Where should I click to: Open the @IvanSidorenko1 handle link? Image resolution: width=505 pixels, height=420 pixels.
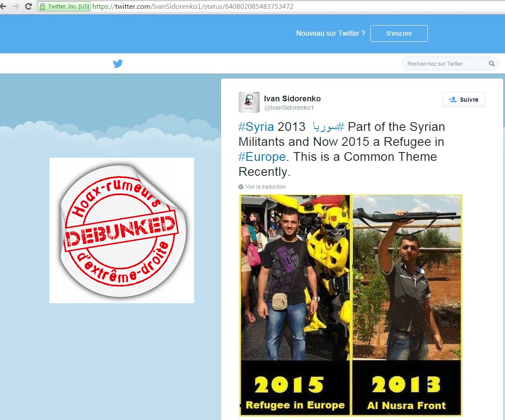(289, 108)
